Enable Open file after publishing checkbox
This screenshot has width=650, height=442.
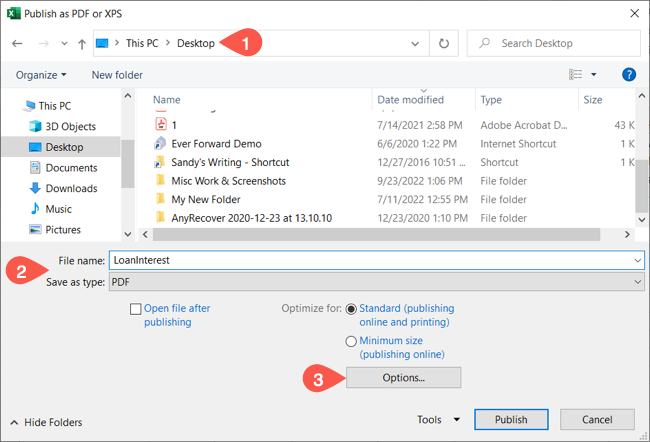(135, 309)
